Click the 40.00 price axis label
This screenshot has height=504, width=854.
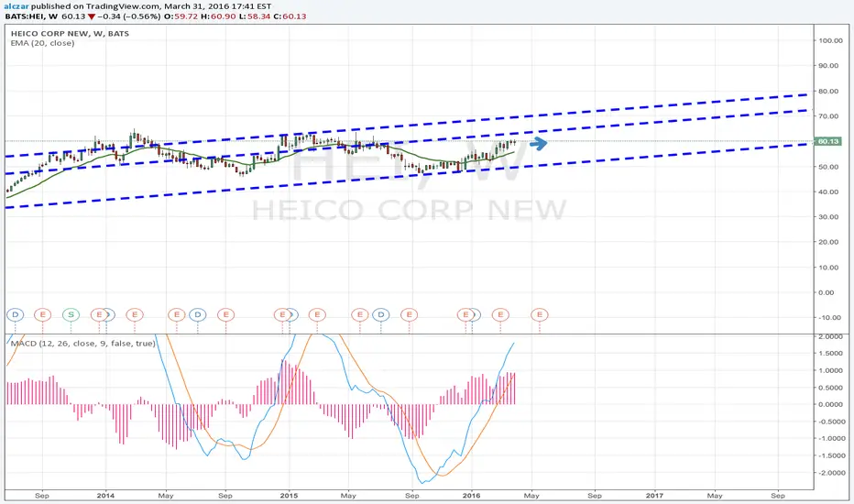click(x=827, y=192)
